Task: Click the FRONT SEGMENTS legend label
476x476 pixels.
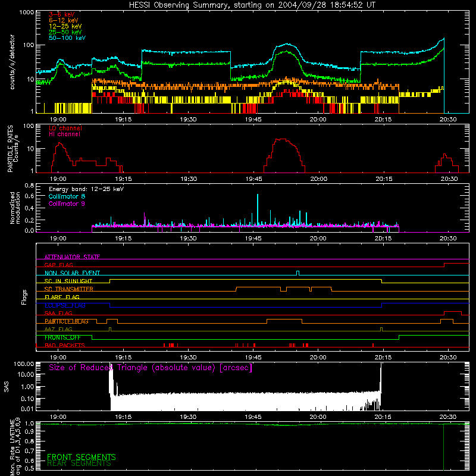Action: pyautogui.click(x=82, y=457)
